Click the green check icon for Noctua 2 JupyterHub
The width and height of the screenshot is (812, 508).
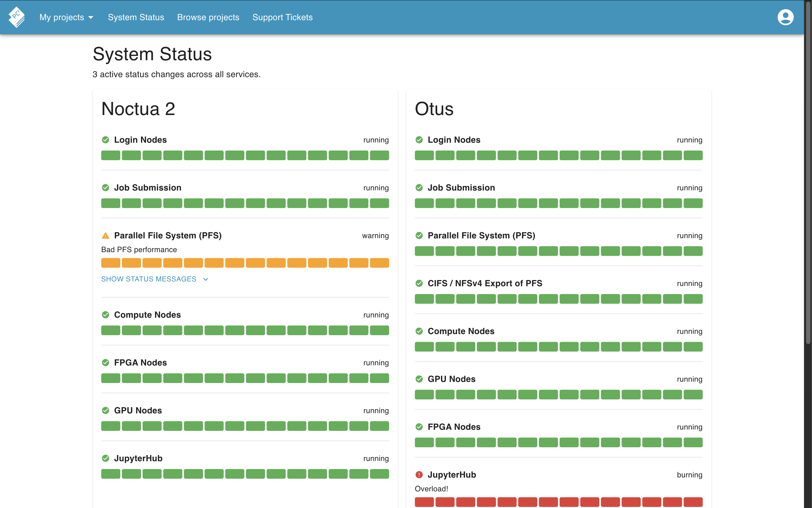pyautogui.click(x=105, y=458)
